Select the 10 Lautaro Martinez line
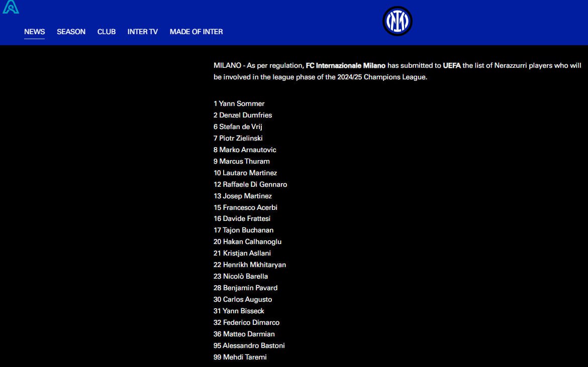This screenshot has height=367, width=588. click(x=245, y=173)
